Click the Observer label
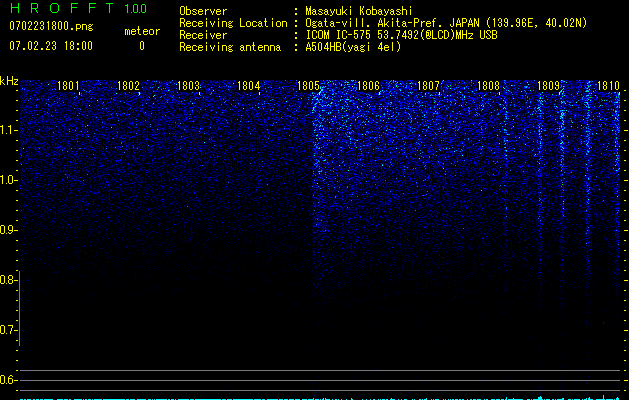Screen dimensions: 629x400 (203, 11)
